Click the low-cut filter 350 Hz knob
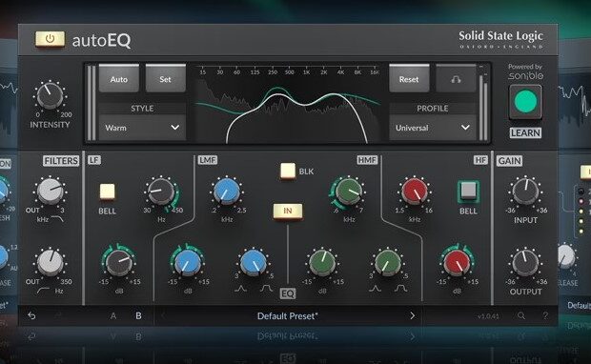This screenshot has width=591, height=364. point(51,262)
